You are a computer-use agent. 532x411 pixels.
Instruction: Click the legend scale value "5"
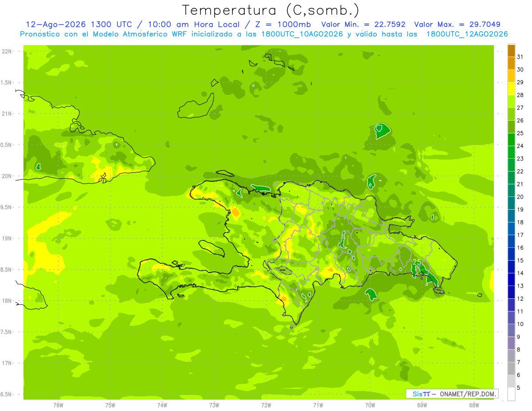pyautogui.click(x=518, y=388)
